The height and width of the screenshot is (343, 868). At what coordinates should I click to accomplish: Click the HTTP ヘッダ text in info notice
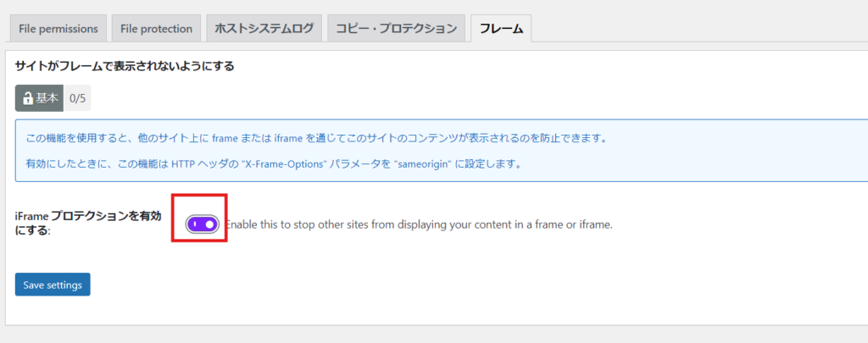coord(192,163)
